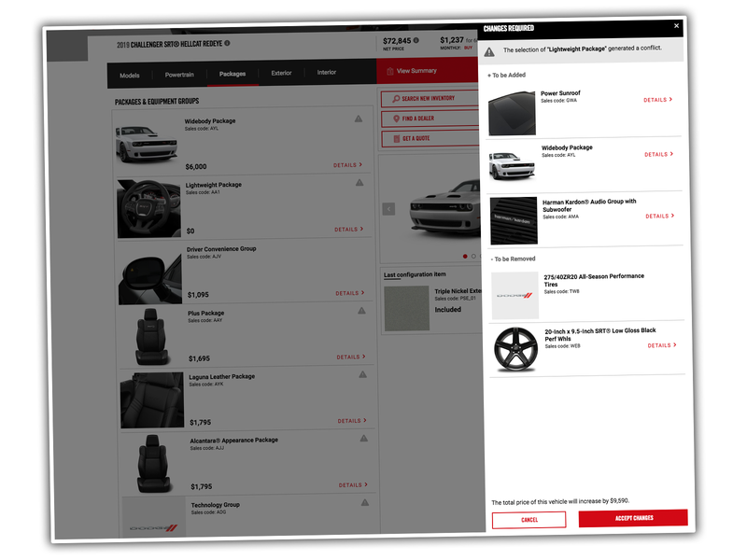
Task: Show previous vehicle image with the left arrow
Action: pos(388,209)
